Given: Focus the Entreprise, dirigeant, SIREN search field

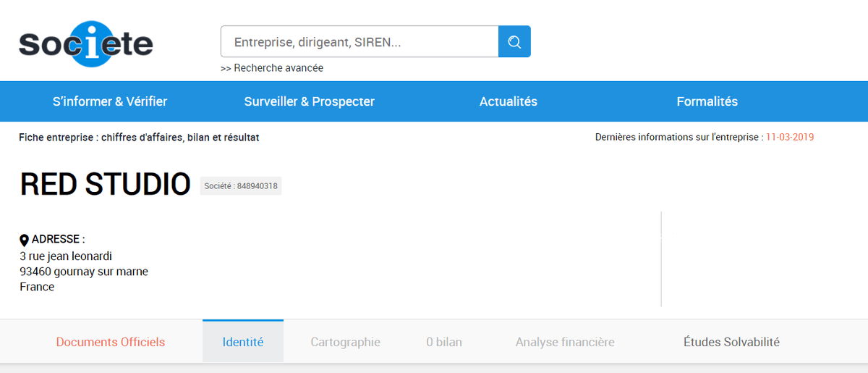Looking at the screenshot, I should click(359, 41).
